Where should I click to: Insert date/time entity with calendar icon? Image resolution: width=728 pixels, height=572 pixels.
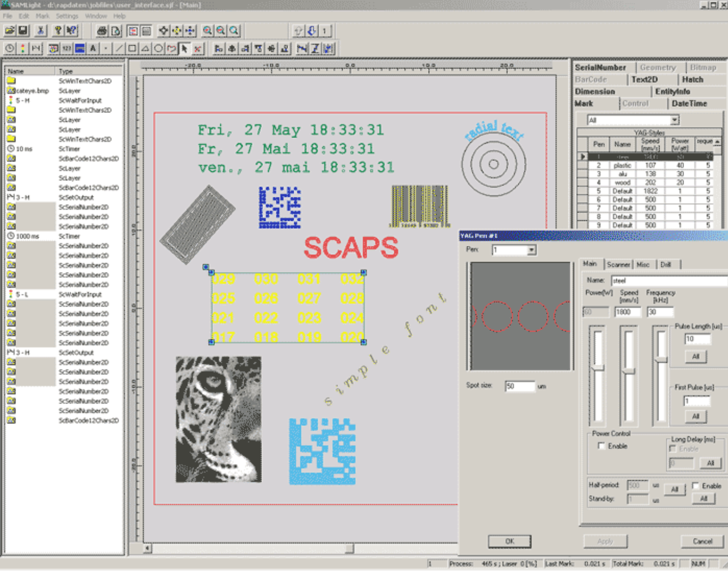click(x=53, y=48)
